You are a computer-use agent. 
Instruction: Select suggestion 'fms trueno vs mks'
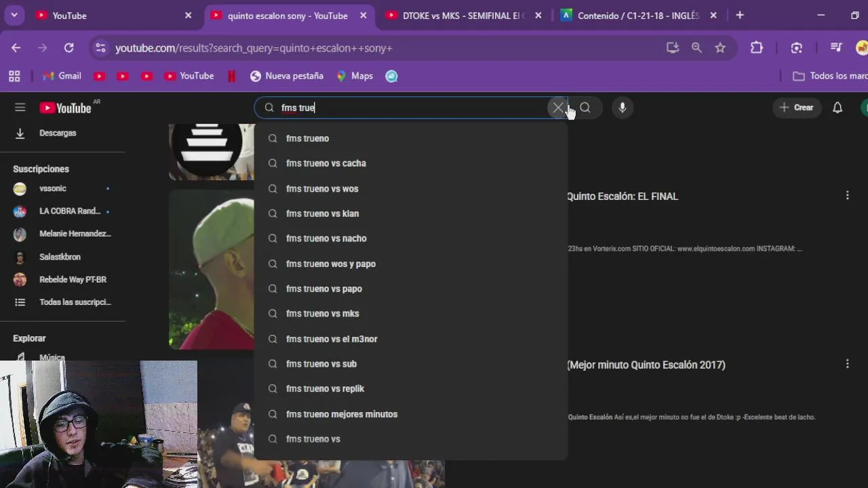pyautogui.click(x=410, y=314)
